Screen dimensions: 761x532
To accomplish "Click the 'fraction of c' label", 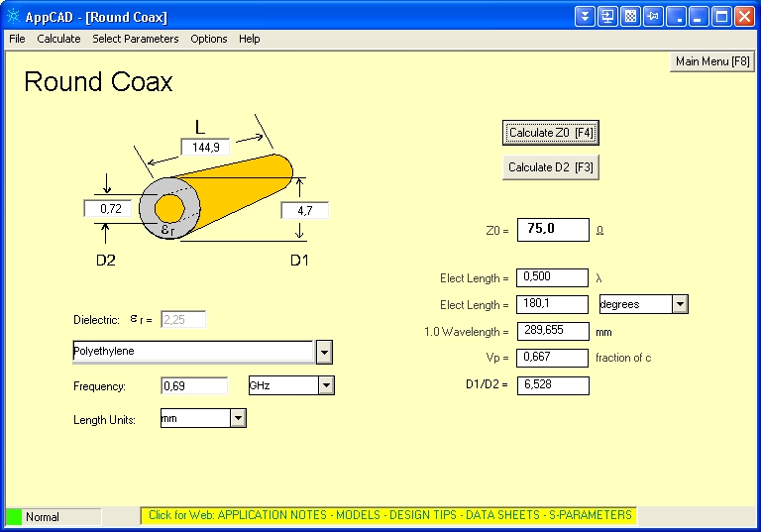I will click(623, 358).
